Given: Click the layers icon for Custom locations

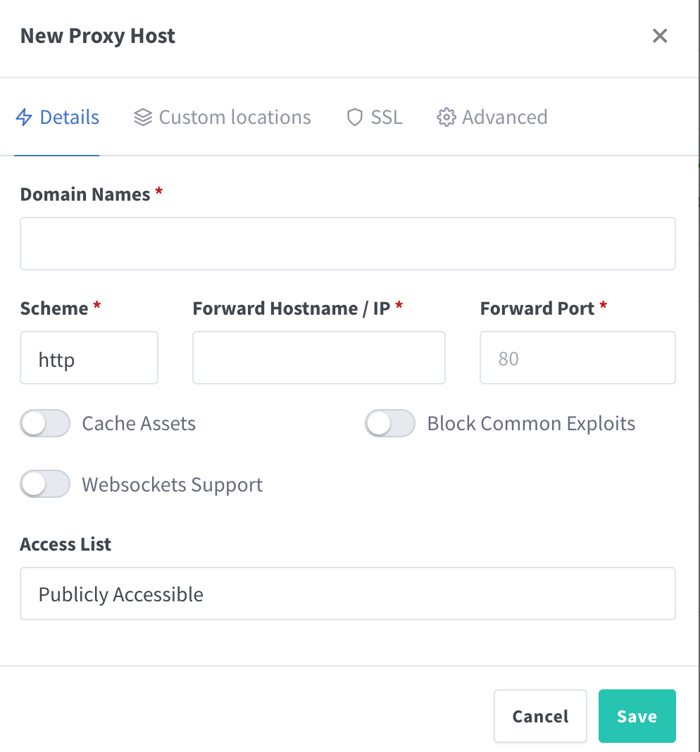Looking at the screenshot, I should (143, 117).
